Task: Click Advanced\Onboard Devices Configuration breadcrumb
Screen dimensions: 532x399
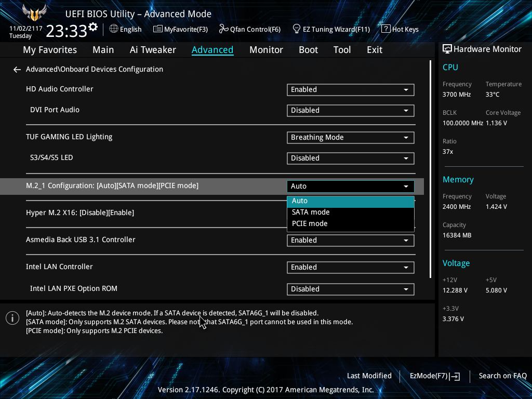Action: [x=95, y=69]
